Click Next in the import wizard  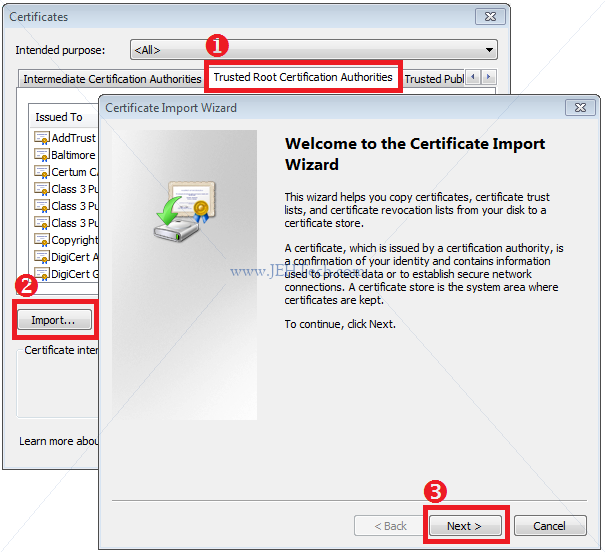465,525
